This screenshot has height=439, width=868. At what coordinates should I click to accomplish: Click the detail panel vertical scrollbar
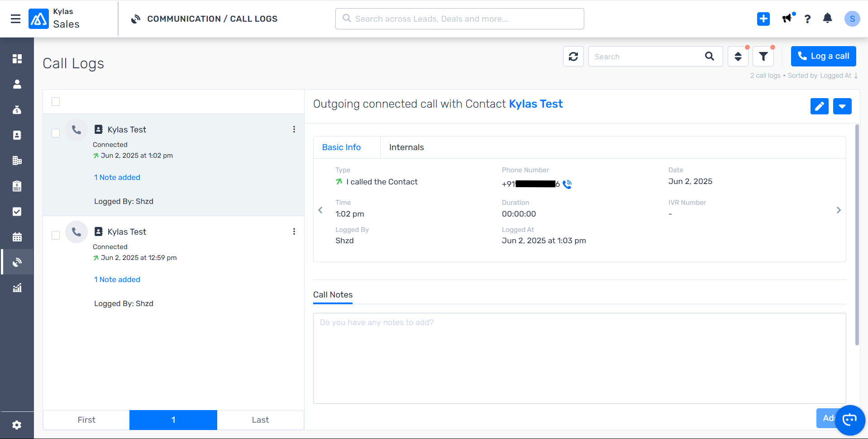click(857, 235)
